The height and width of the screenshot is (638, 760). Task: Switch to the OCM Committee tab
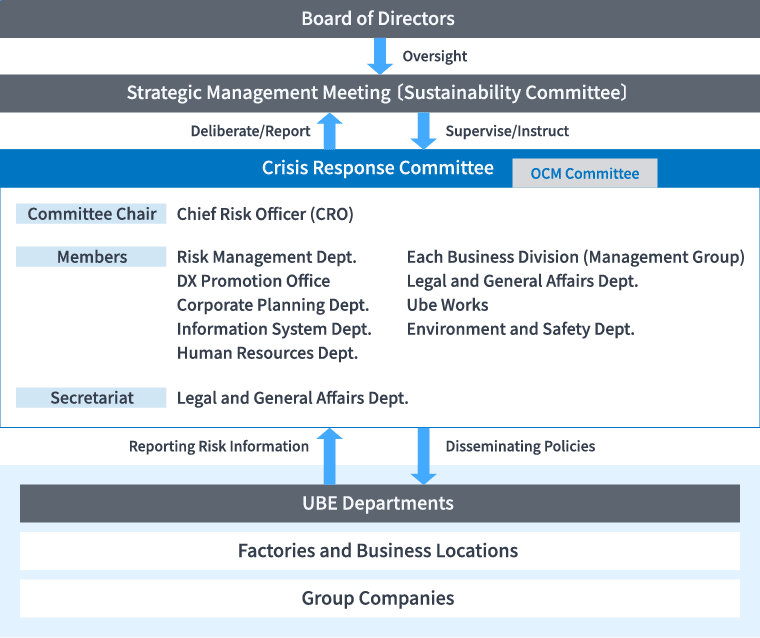[x=585, y=173]
